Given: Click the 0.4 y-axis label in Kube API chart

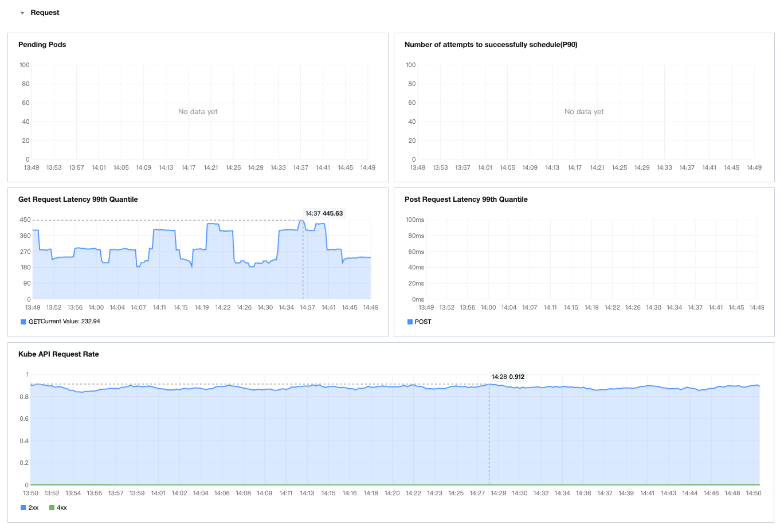Looking at the screenshot, I should pyautogui.click(x=24, y=441).
